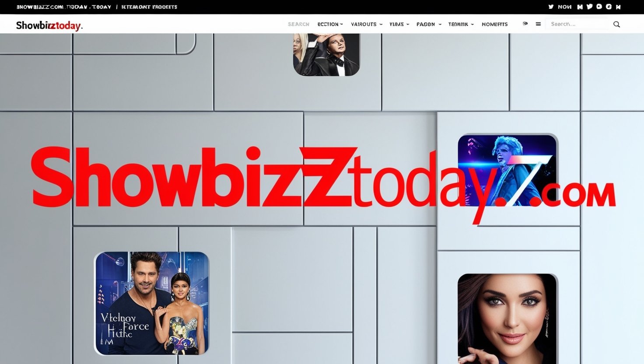Click the round play-style social icon
644x364 pixels.
(x=599, y=7)
